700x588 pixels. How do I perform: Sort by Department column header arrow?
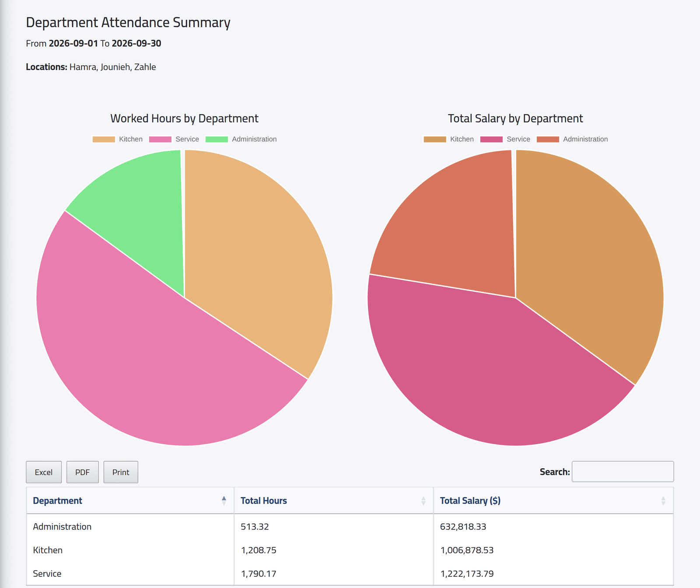pyautogui.click(x=224, y=501)
